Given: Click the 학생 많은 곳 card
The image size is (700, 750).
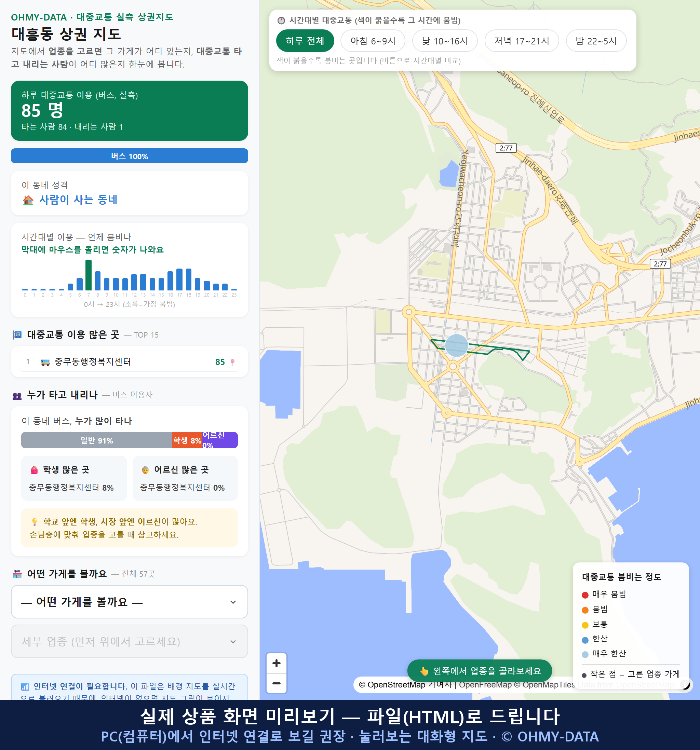Looking at the screenshot, I should [x=74, y=478].
